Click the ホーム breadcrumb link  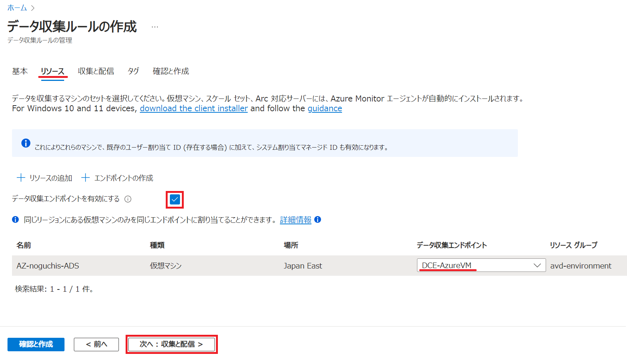click(17, 8)
